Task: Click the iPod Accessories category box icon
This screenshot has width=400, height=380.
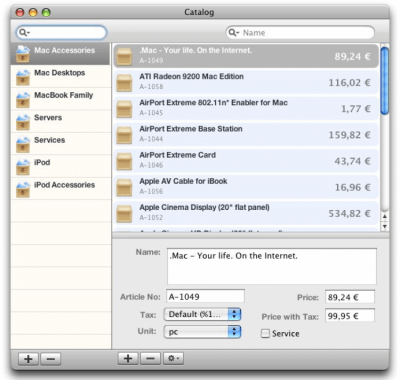Action: (23, 189)
